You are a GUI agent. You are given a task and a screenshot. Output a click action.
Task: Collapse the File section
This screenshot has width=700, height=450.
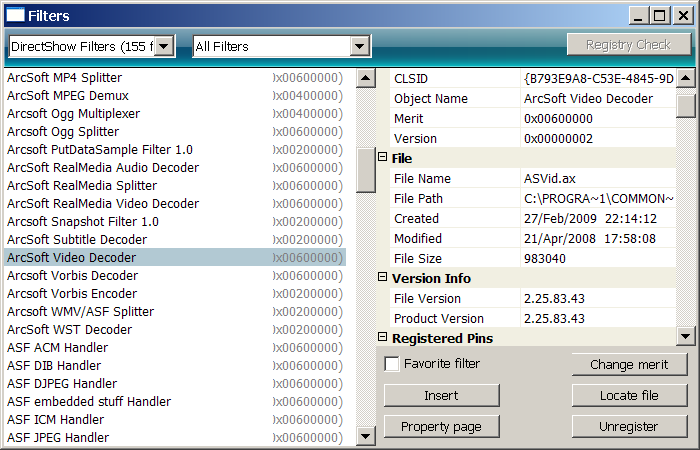click(x=382, y=157)
